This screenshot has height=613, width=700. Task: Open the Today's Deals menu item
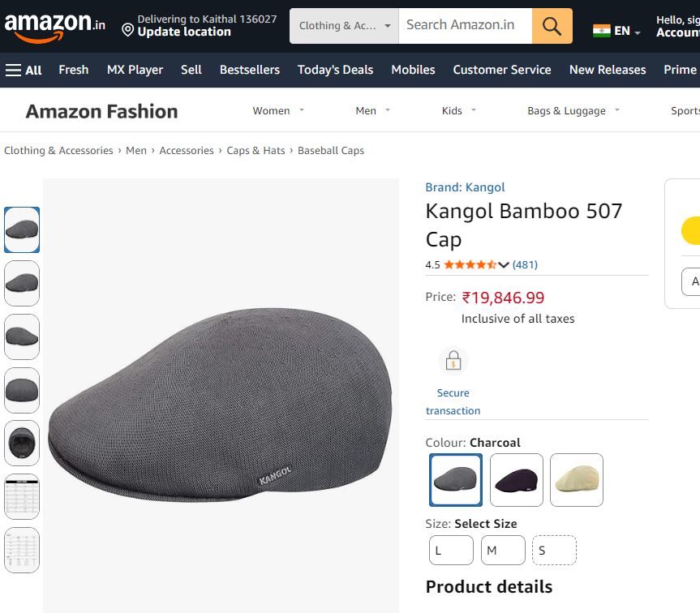point(335,70)
